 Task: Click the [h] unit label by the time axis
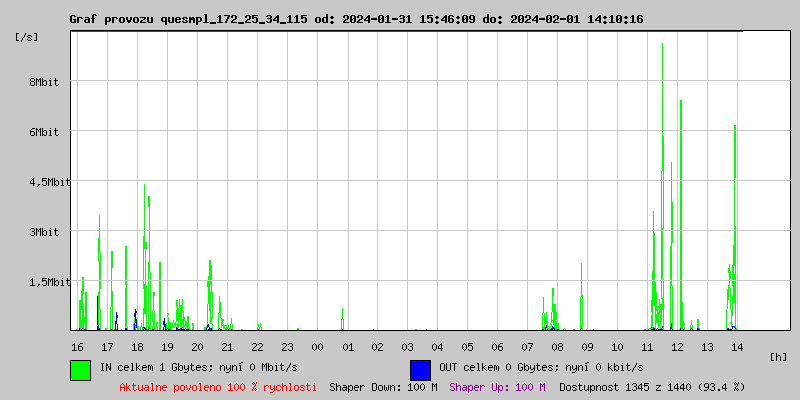(778, 356)
